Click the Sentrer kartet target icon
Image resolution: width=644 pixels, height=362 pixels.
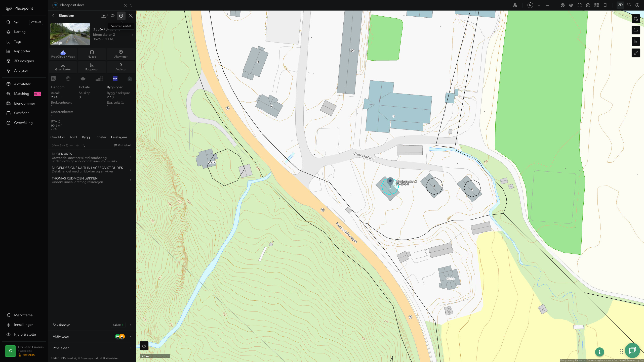click(x=121, y=16)
